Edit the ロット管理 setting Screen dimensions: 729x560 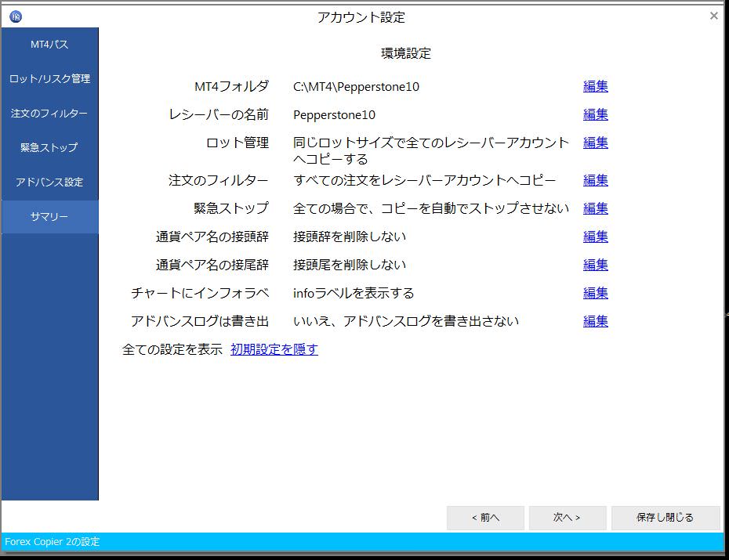595,143
